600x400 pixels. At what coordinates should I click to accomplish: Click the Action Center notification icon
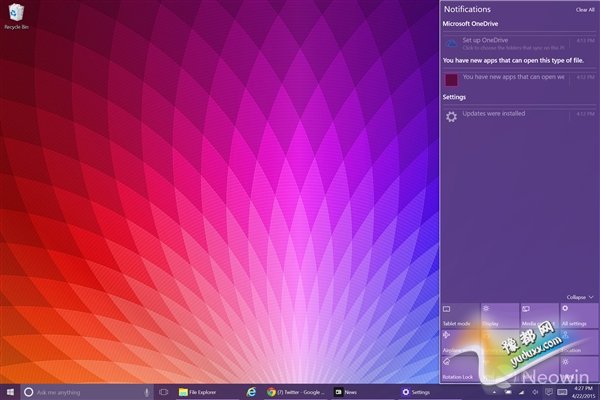pyautogui.click(x=549, y=393)
